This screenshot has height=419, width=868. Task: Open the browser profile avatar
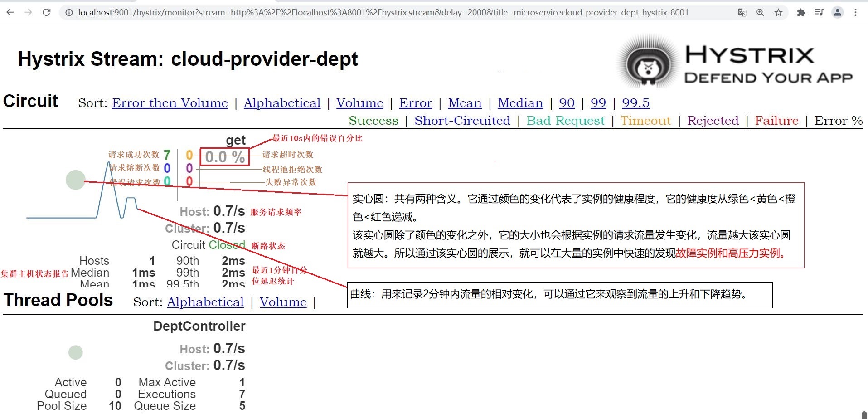[x=838, y=13]
